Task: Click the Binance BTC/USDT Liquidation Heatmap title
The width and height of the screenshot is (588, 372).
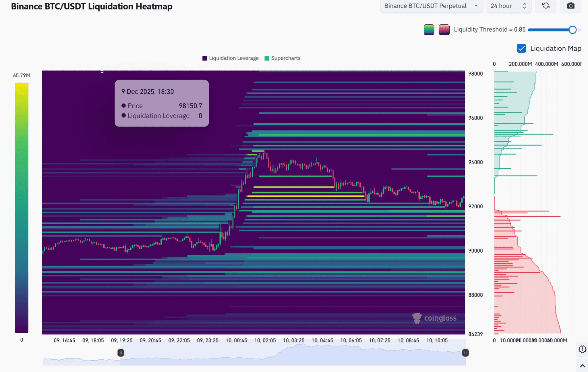Action: [x=92, y=6]
